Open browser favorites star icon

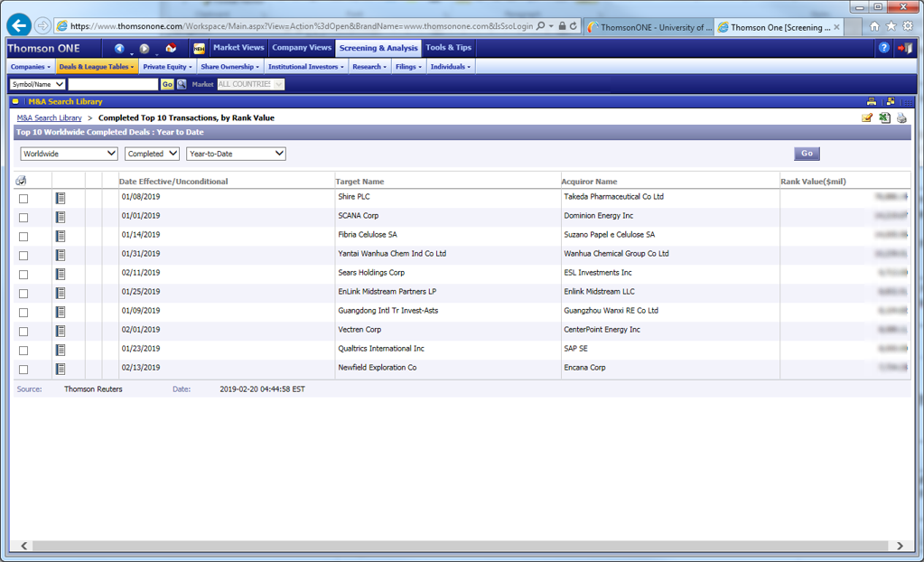pos(891,26)
